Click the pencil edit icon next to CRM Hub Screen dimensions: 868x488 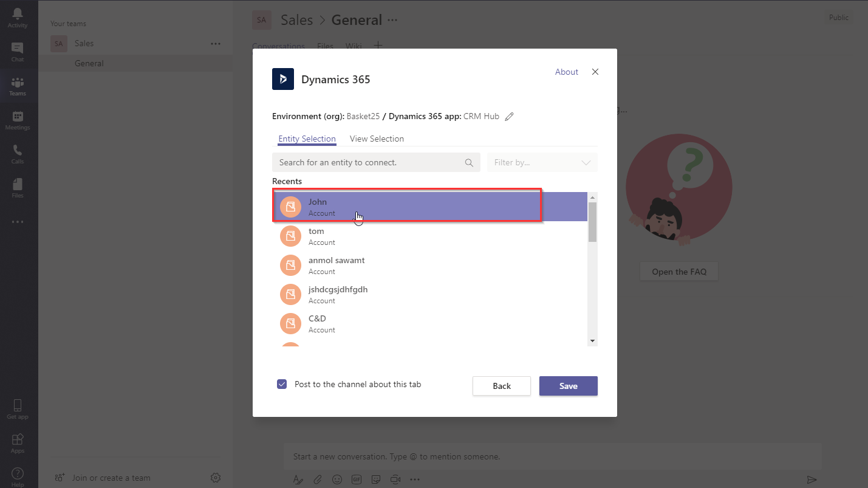pos(510,117)
